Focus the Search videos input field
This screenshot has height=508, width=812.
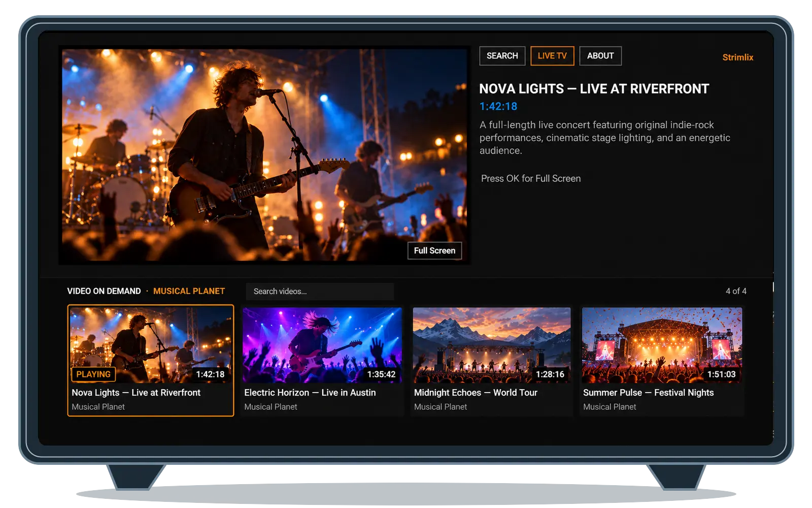[x=320, y=291]
